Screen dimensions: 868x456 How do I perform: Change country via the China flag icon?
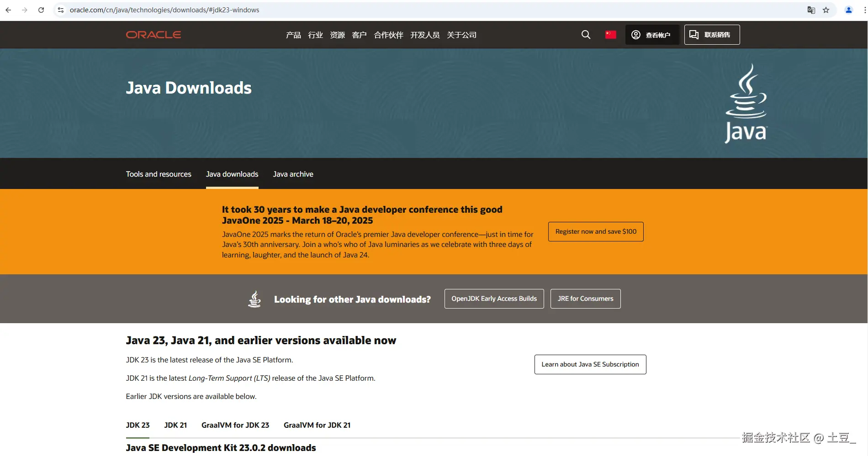point(611,35)
